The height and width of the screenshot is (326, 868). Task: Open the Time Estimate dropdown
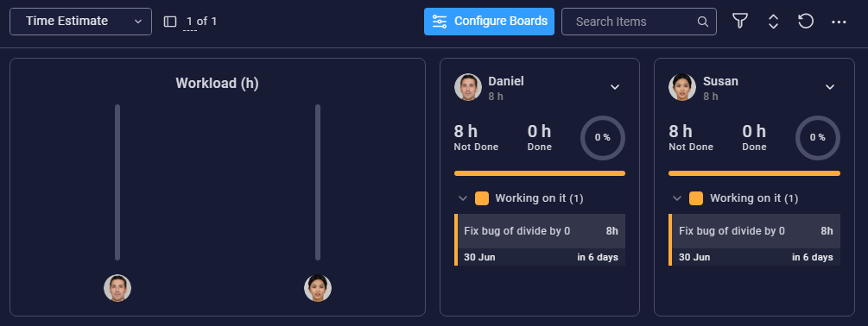81,22
